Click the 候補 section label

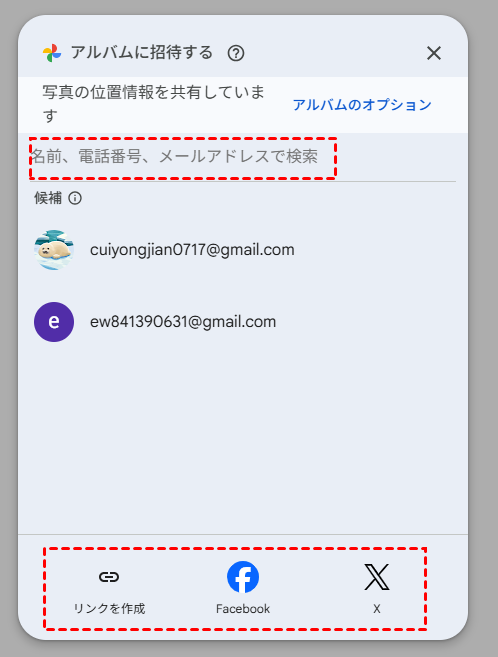tap(48, 198)
